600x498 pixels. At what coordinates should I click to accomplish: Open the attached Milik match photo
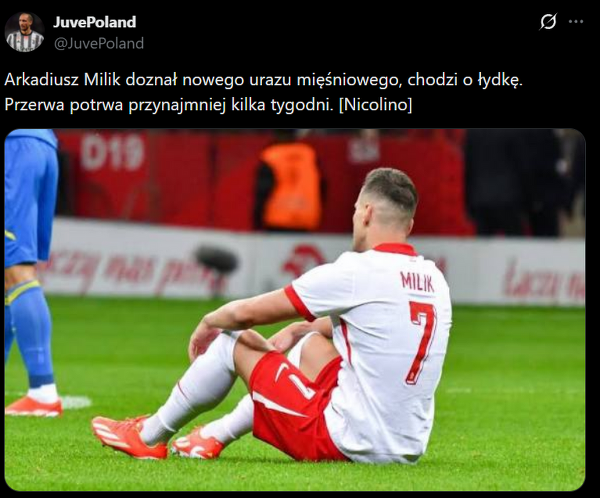click(x=295, y=310)
